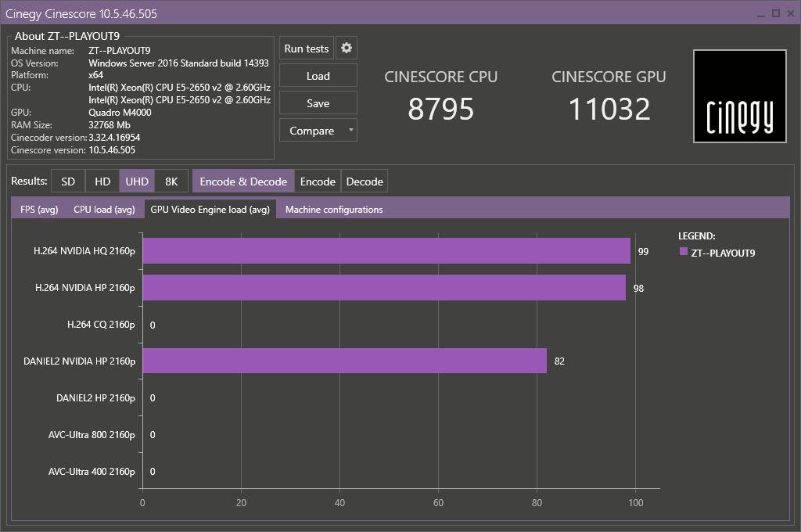Close the Cinescore window
Image resolution: width=801 pixels, height=532 pixels.
pyautogui.click(x=791, y=14)
